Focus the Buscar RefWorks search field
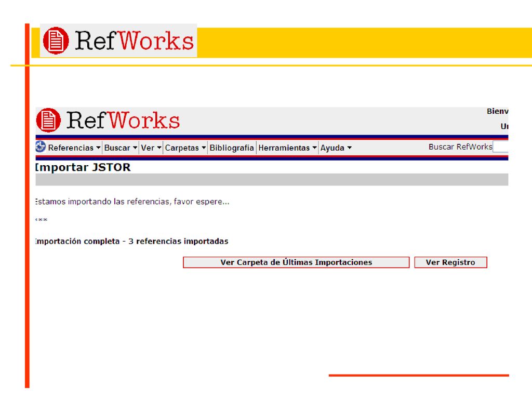The height and width of the screenshot is (399, 532). [500, 147]
